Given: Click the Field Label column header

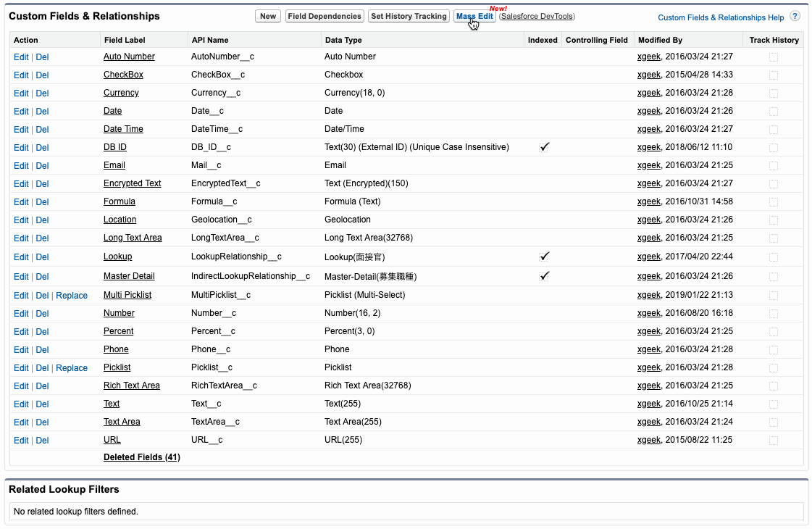Looking at the screenshot, I should [125, 40].
